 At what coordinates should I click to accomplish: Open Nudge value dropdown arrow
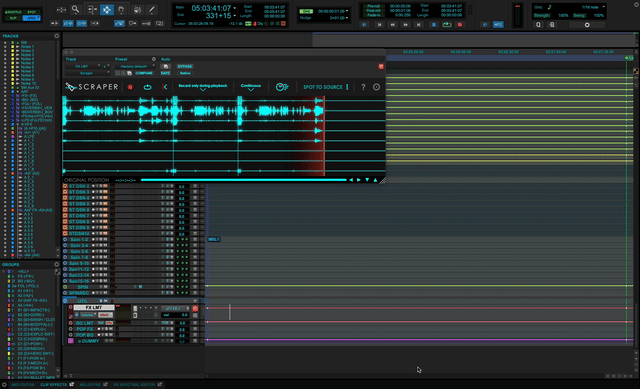pyautogui.click(x=347, y=18)
